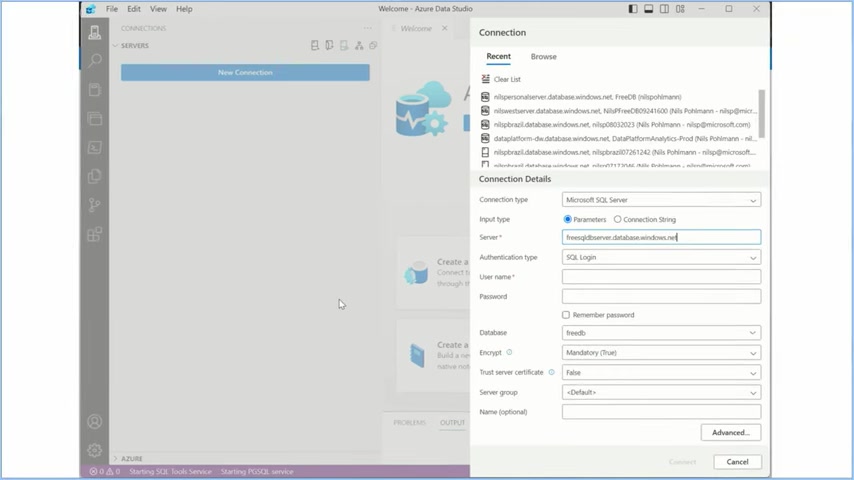
Task: Select recent connection nilswestserver NilsPFreeDB09241600
Action: click(619, 111)
